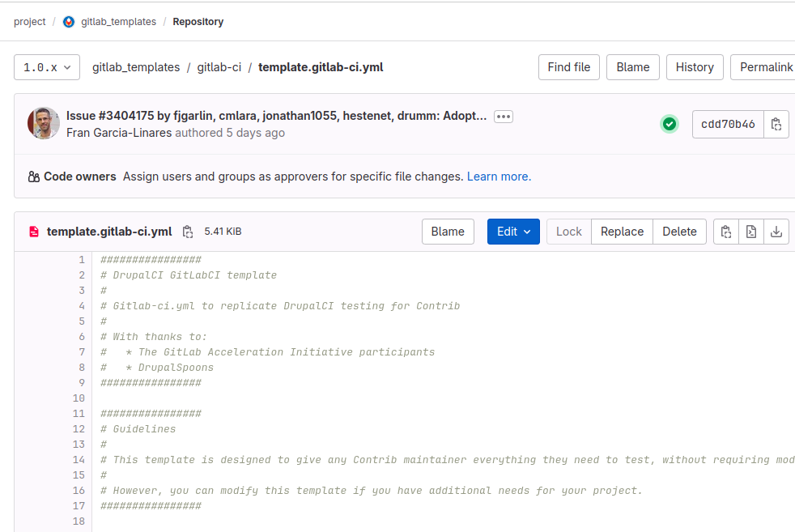Click line number 16 in the gutter
The width and height of the screenshot is (795, 532).
coord(79,491)
